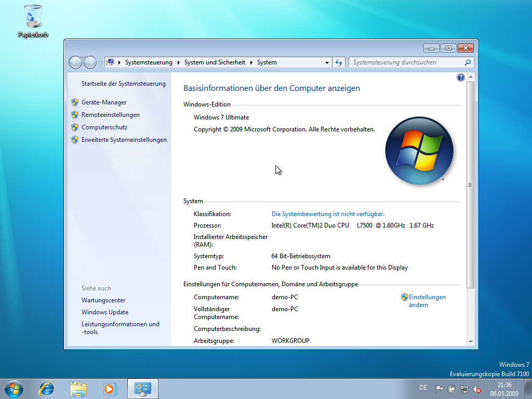Click Einstellungen ändern link
This screenshot has height=399, width=532.
427,301
